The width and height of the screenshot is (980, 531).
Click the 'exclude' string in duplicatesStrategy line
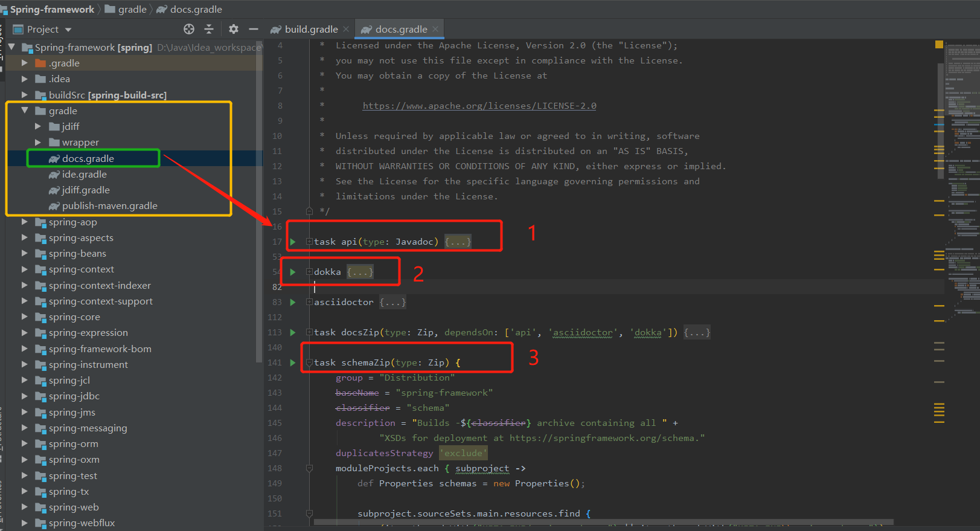click(x=463, y=453)
